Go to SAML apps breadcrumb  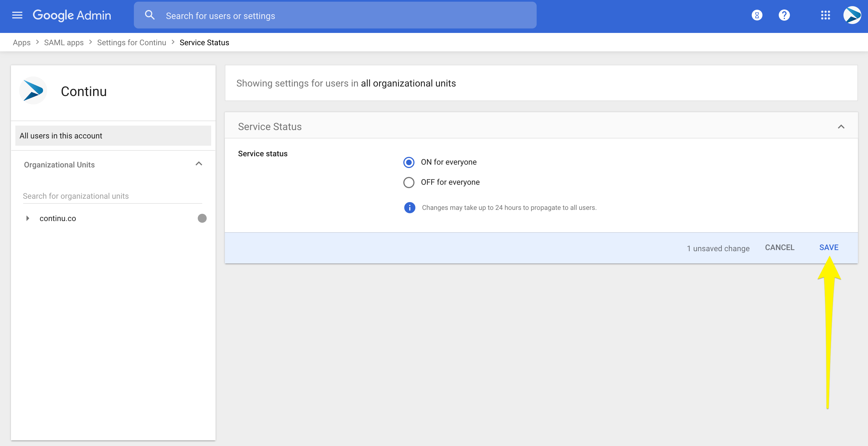tap(64, 42)
